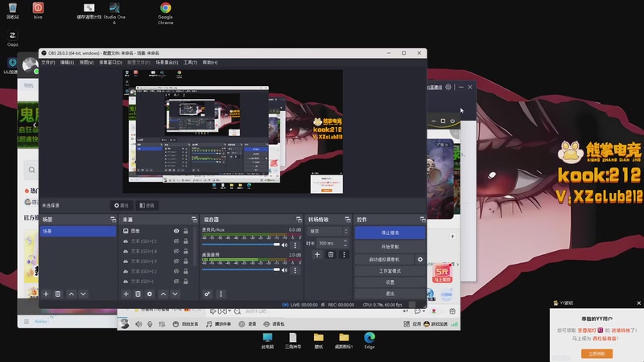Click Properties button above Scenes panel
The height and width of the screenshot is (362, 644).
[122, 205]
